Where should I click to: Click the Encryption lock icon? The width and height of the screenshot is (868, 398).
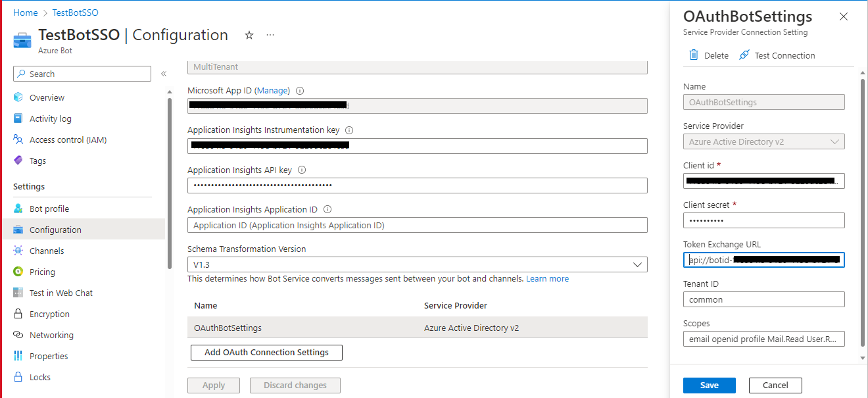18,314
